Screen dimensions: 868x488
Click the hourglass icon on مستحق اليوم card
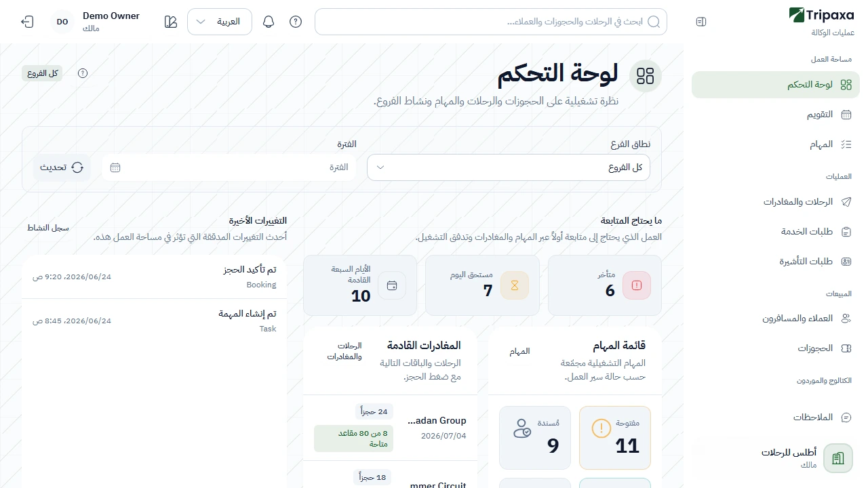[515, 285]
